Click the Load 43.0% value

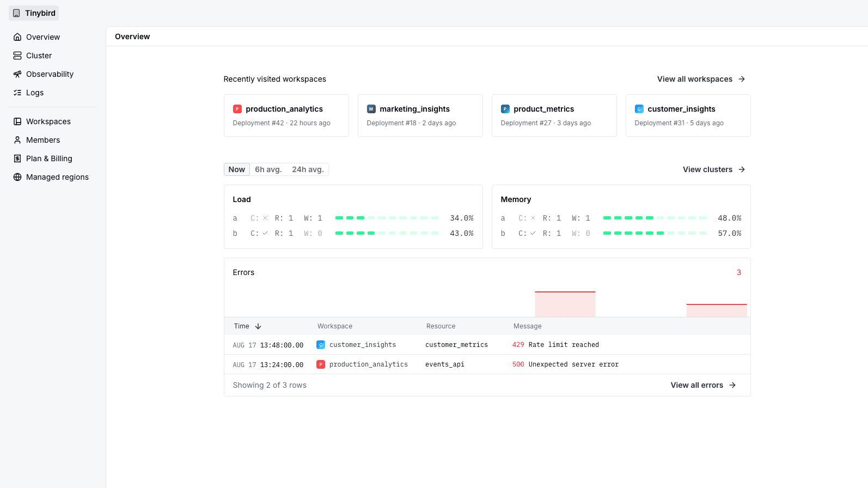[462, 233]
